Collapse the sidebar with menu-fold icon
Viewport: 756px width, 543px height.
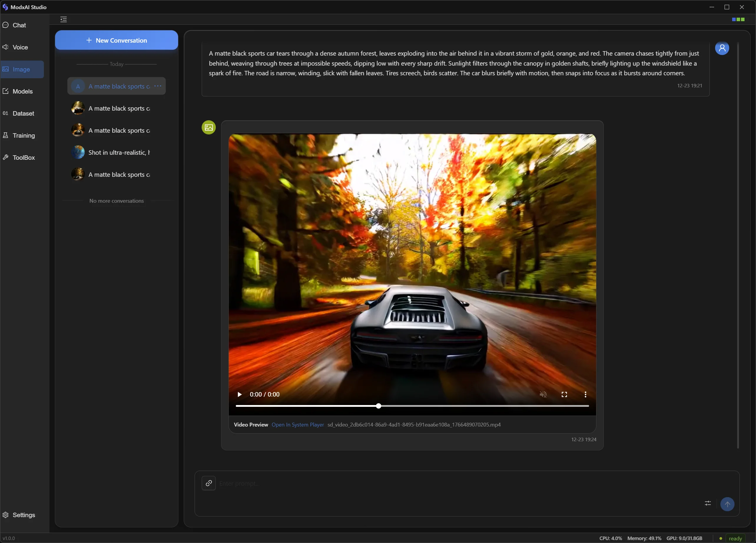64,19
